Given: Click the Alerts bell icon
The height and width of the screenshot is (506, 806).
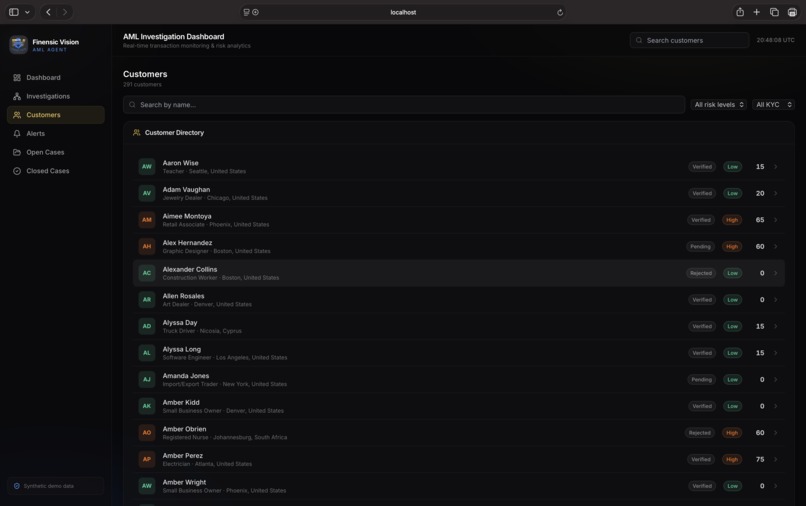Looking at the screenshot, I should pos(17,133).
